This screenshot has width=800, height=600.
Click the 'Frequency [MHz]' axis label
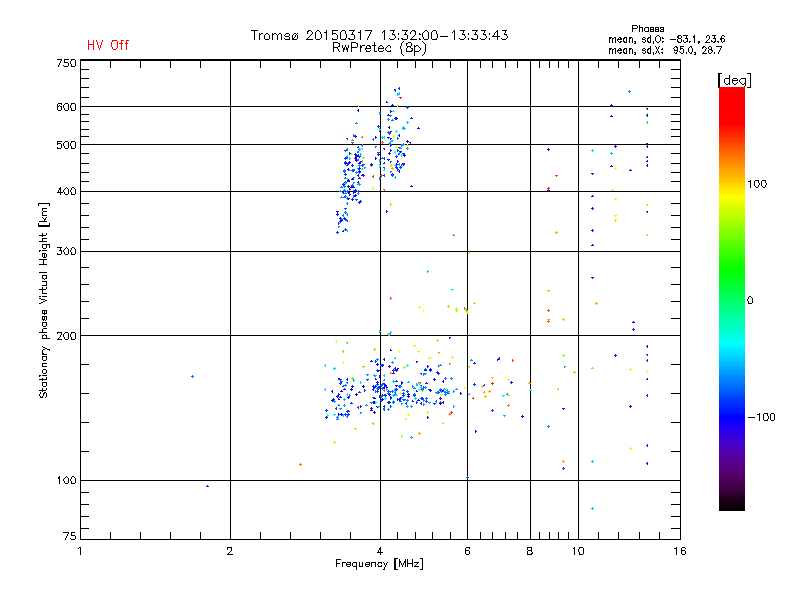(379, 564)
